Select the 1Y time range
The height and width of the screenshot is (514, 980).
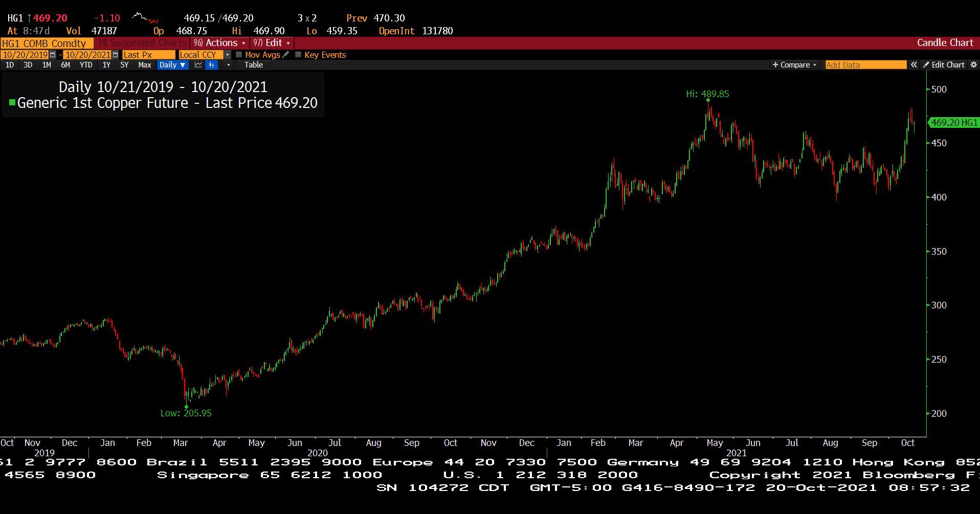[x=106, y=65]
